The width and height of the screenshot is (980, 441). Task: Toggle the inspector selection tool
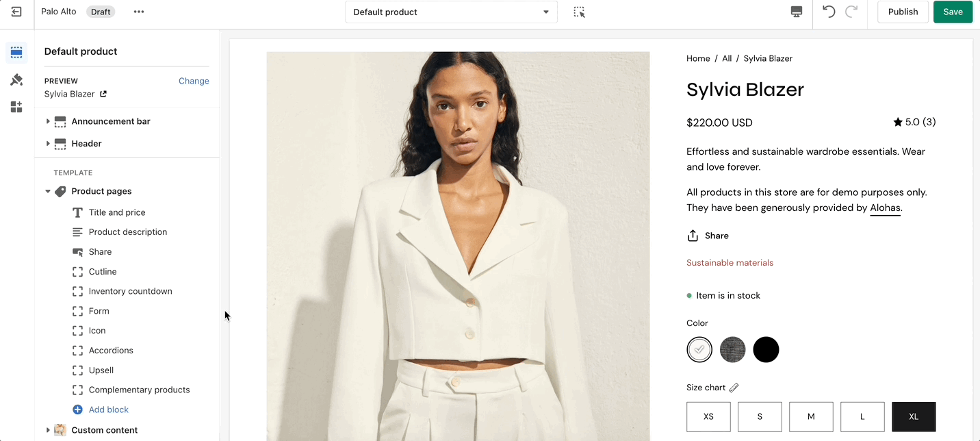pyautogui.click(x=579, y=12)
